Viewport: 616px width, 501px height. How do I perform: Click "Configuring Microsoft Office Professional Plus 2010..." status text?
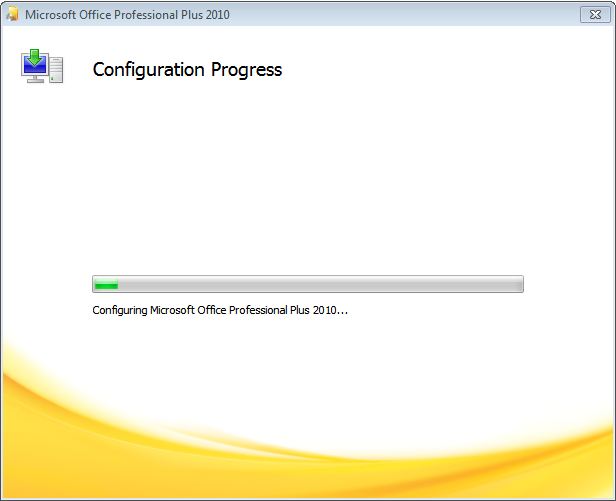coord(220,310)
